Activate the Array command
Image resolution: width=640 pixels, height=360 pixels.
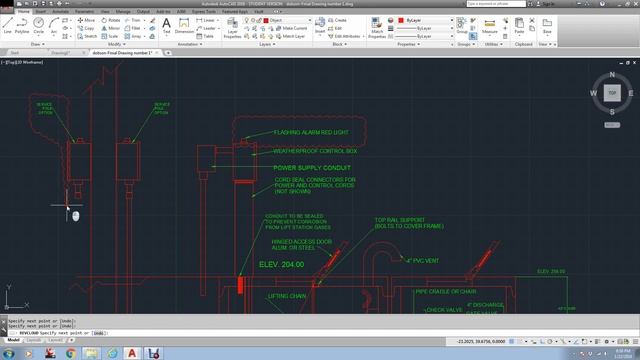[x=133, y=36]
